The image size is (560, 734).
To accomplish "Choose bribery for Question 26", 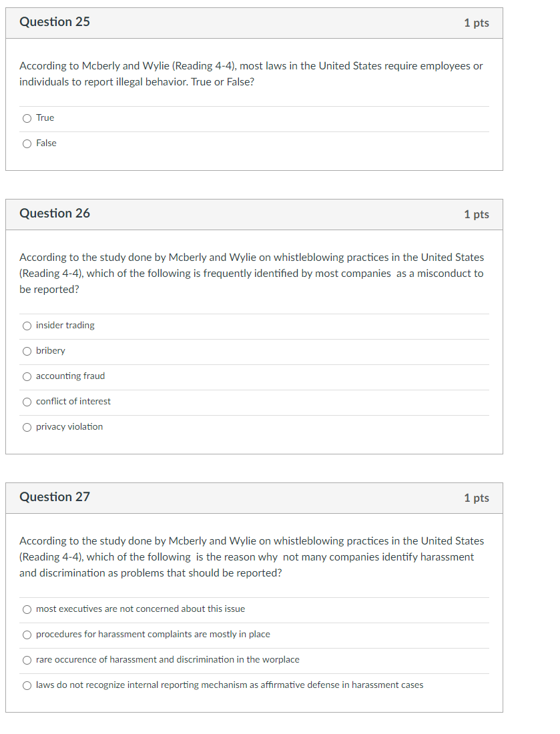I will click(27, 351).
